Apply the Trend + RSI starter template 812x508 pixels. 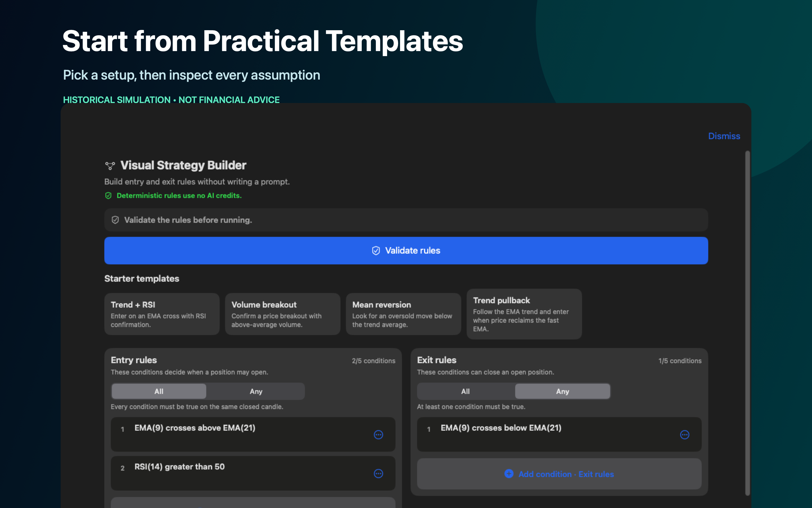tap(162, 314)
